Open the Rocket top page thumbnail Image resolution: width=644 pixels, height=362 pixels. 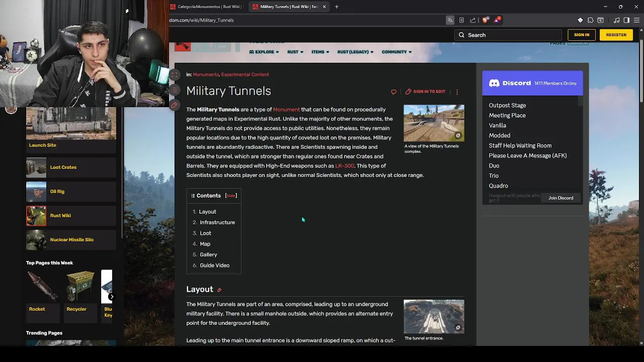(x=42, y=287)
